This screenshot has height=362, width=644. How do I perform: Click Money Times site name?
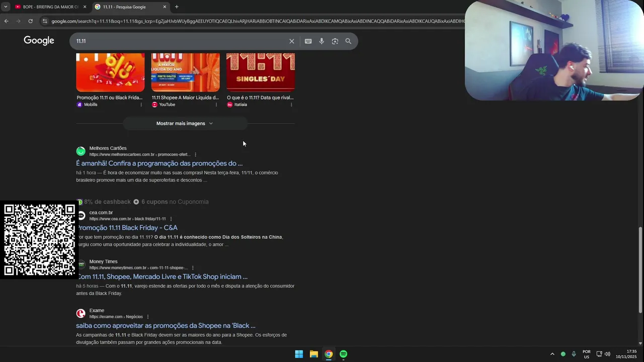coord(103,261)
